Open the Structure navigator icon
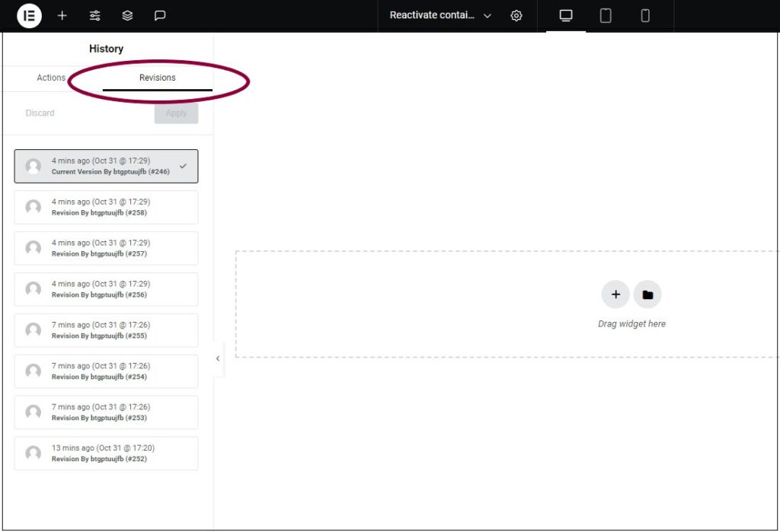Image resolution: width=780 pixels, height=532 pixels. coord(127,15)
